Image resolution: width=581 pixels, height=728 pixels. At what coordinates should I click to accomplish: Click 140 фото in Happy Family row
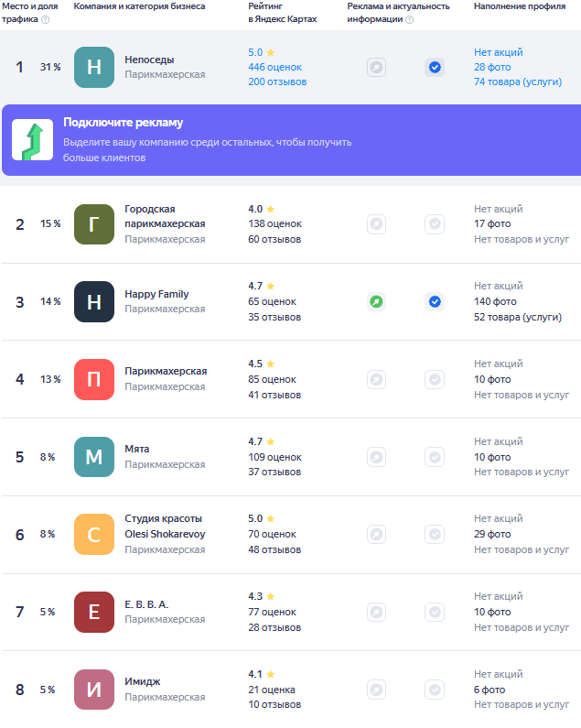pyautogui.click(x=495, y=302)
